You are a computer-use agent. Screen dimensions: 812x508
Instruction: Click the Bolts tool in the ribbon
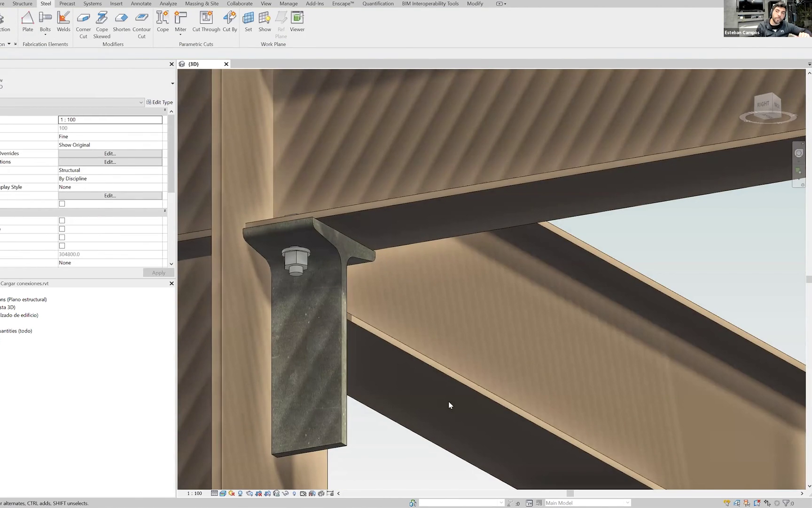pyautogui.click(x=45, y=19)
